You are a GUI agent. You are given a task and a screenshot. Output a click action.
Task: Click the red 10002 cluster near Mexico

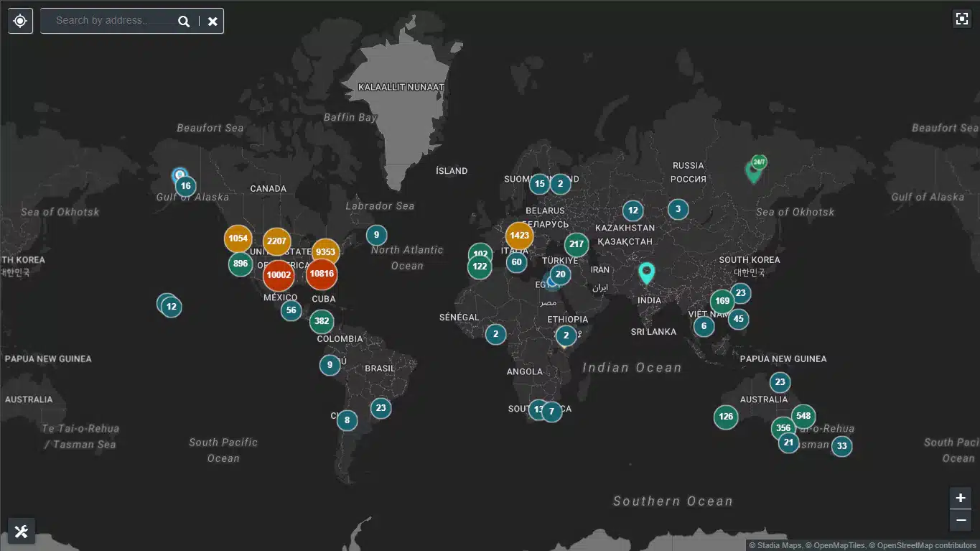coord(279,275)
